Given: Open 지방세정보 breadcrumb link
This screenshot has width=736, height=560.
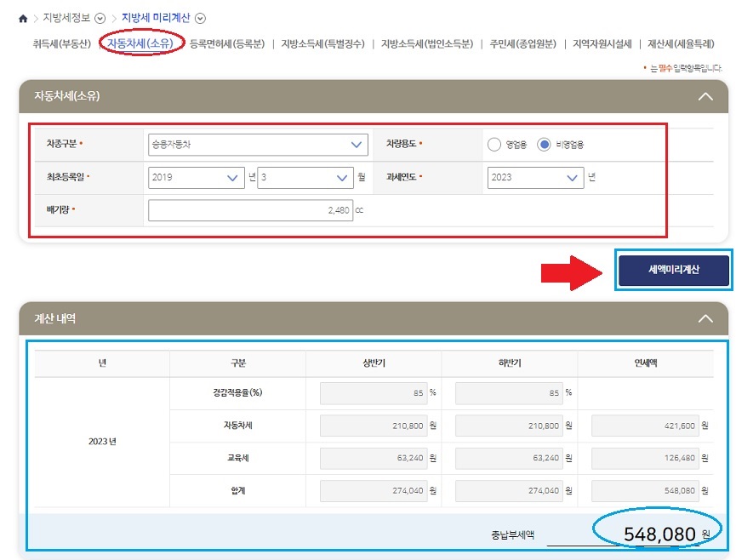Looking at the screenshot, I should click(x=66, y=18).
